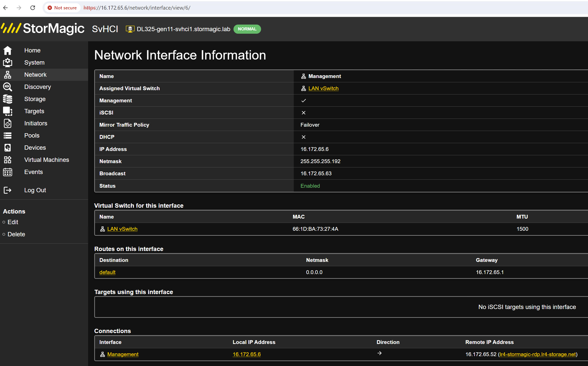The image size is (588, 366).
Task: Go to the Storage section
Action: tap(35, 99)
